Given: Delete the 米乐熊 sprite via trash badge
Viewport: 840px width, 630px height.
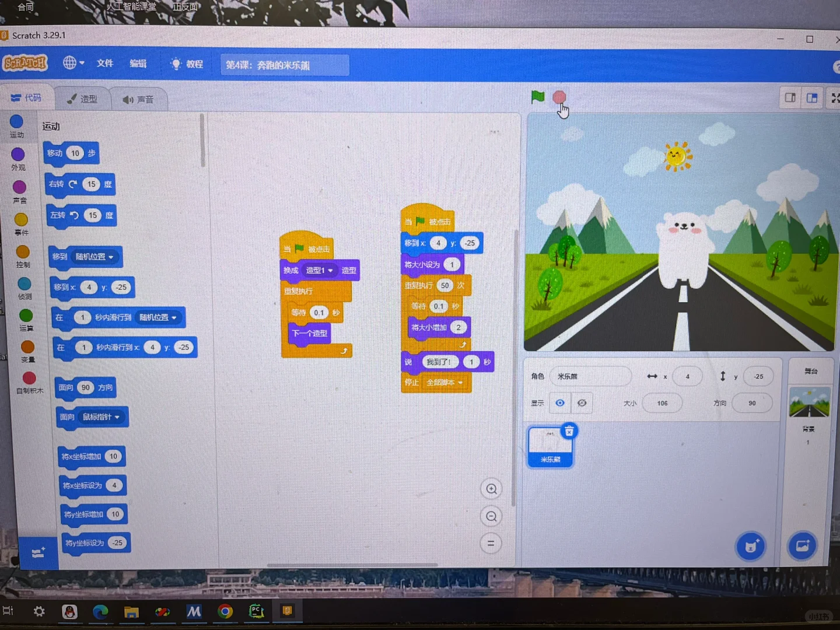Looking at the screenshot, I should (569, 431).
